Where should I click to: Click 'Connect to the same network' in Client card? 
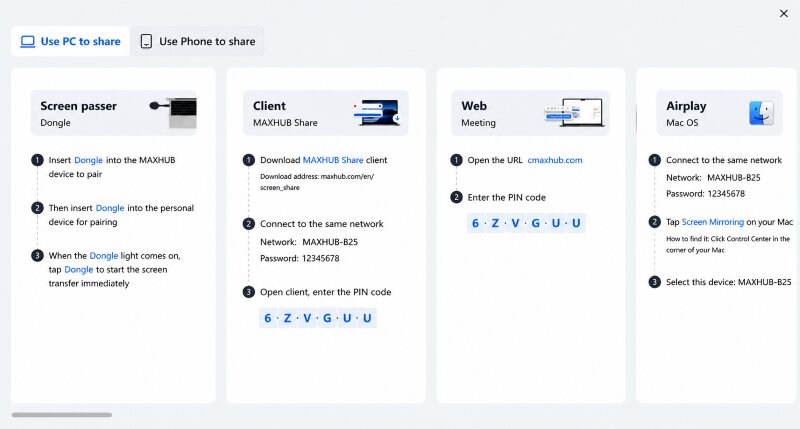tap(321, 224)
